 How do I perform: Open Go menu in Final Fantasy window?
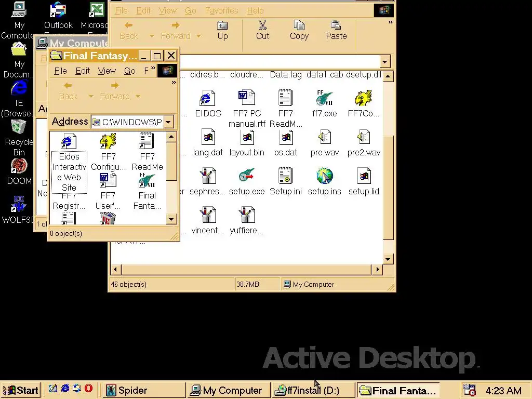(x=129, y=71)
